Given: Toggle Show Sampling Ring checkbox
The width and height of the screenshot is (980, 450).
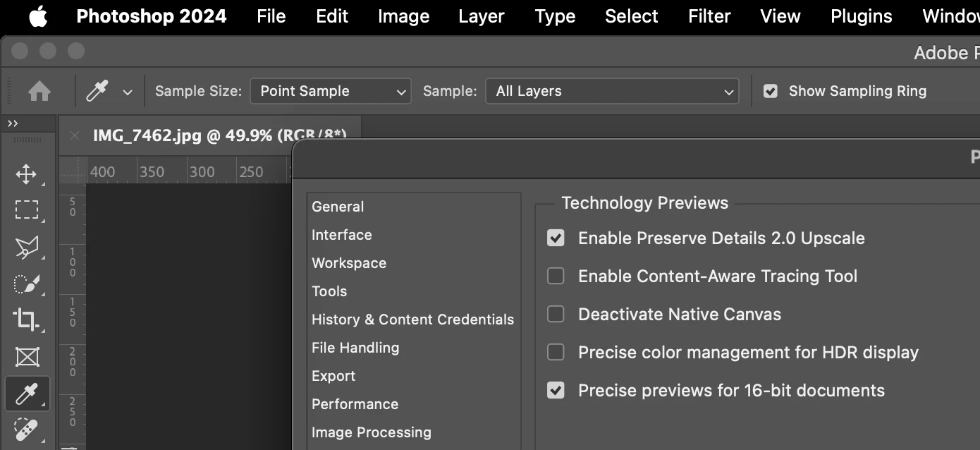Looking at the screenshot, I should click(x=771, y=91).
